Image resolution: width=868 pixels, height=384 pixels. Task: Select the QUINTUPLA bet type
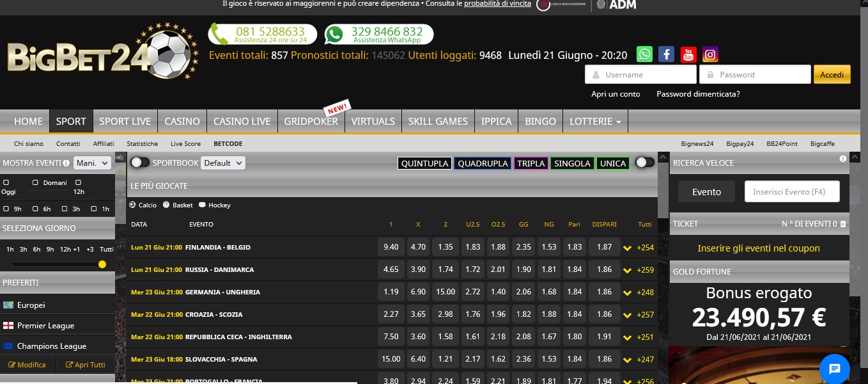tap(424, 163)
